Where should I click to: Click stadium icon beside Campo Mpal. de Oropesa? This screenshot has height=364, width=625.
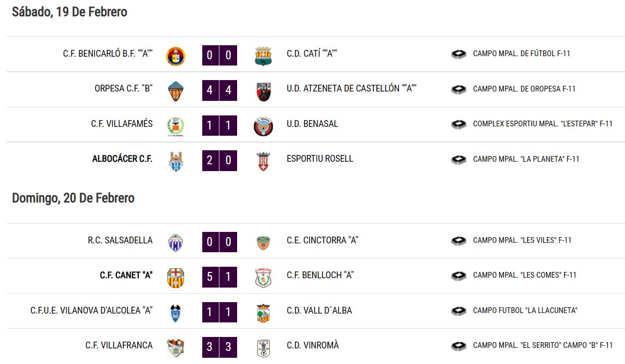(459, 89)
